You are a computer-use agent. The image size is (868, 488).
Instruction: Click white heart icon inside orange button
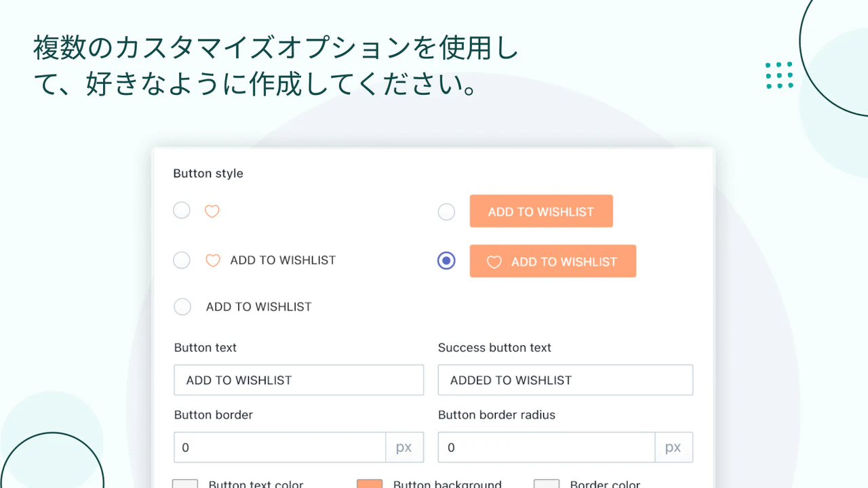[494, 262]
